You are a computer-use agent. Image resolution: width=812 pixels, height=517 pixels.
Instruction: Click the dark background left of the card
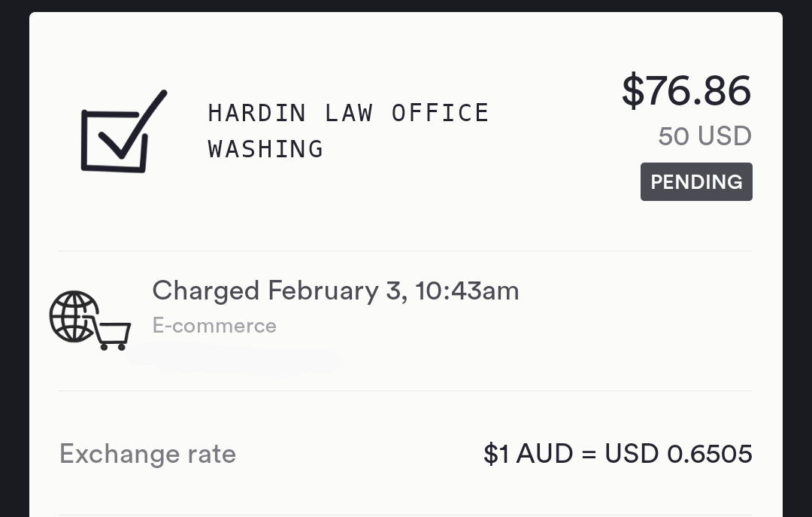(14, 258)
